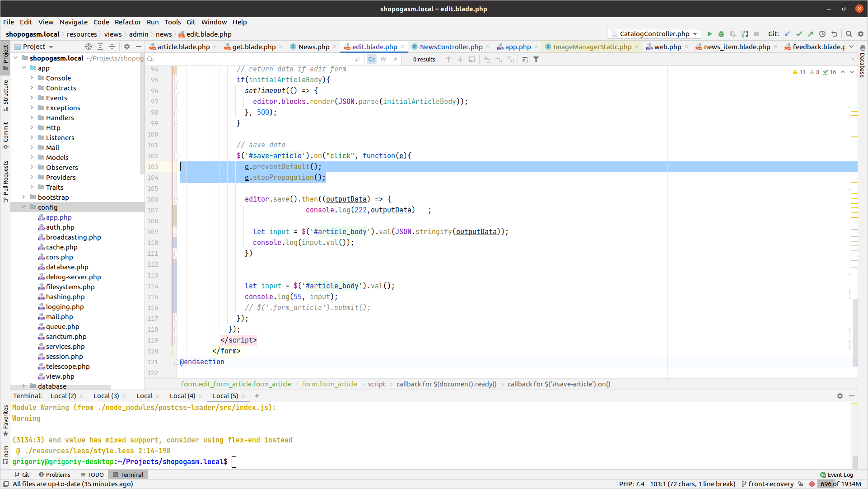Screen dimensions: 868x489
Task: Open the TODO tool window button
Action: point(92,475)
